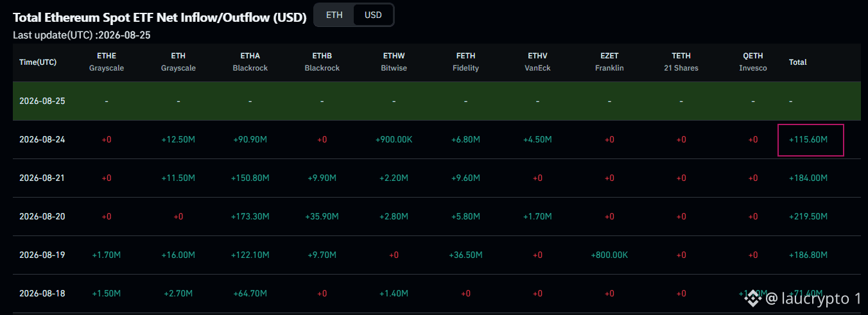868x315 pixels.
Task: Click the 2026-08-18 date cell
Action: 42,294
